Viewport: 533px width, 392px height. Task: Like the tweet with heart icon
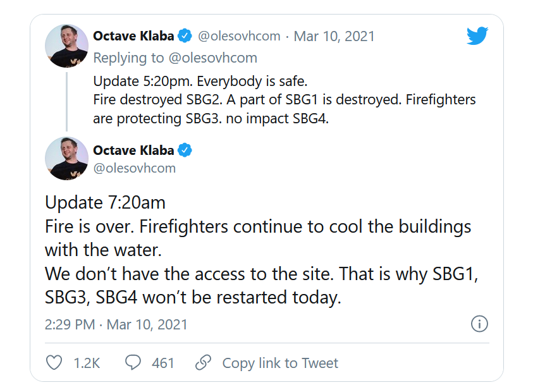(54, 362)
